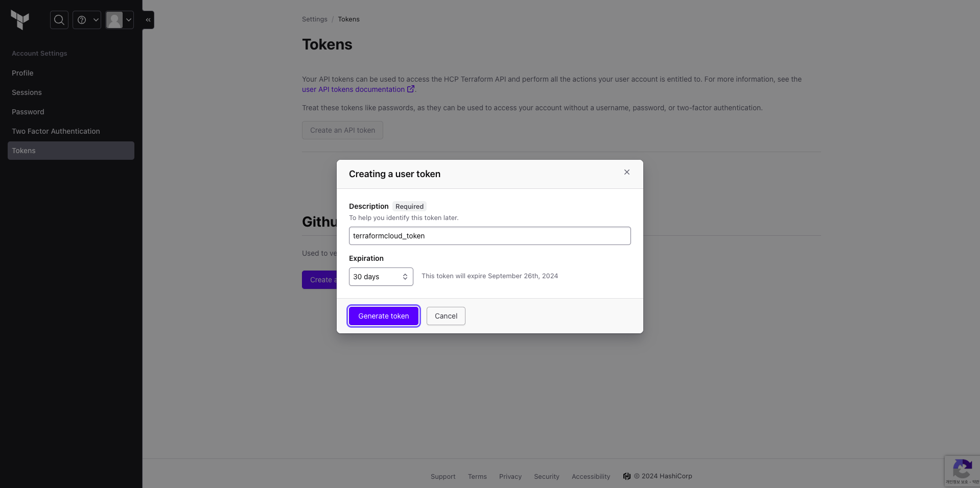
Task: Open Sessions in the sidebar
Action: click(x=27, y=92)
